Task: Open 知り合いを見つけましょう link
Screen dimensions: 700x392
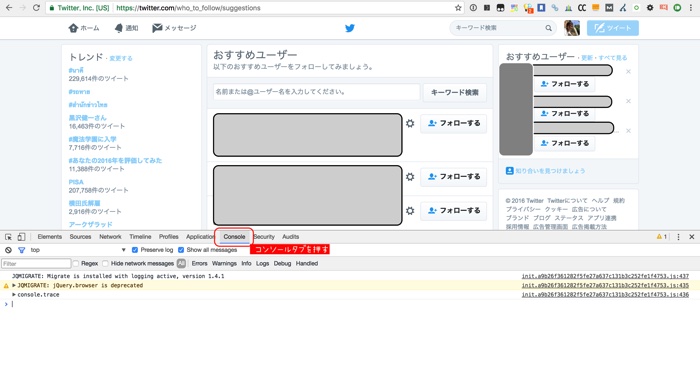Action: [x=550, y=171]
